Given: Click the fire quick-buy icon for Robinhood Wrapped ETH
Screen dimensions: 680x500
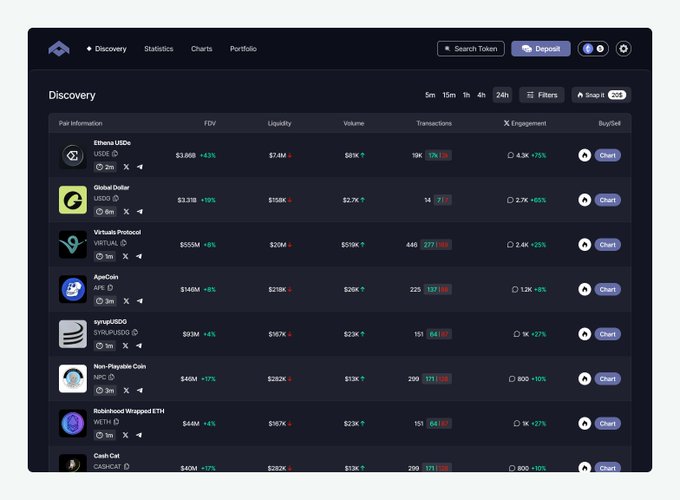Looking at the screenshot, I should (585, 423).
